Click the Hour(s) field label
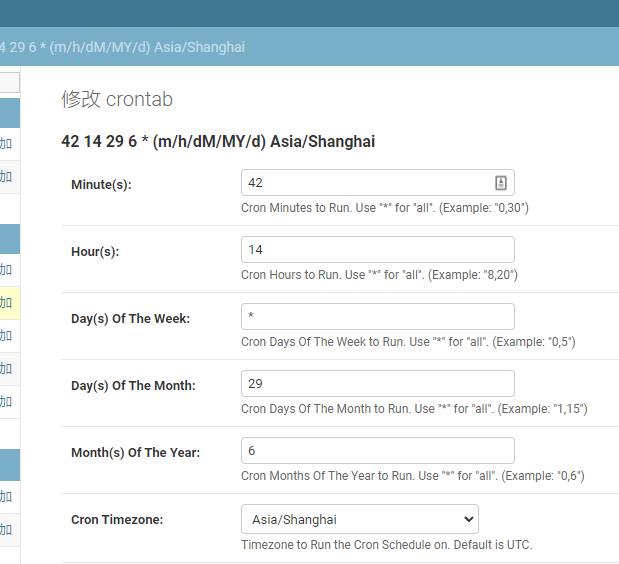Screen dimensions: 619x564 tap(95, 252)
